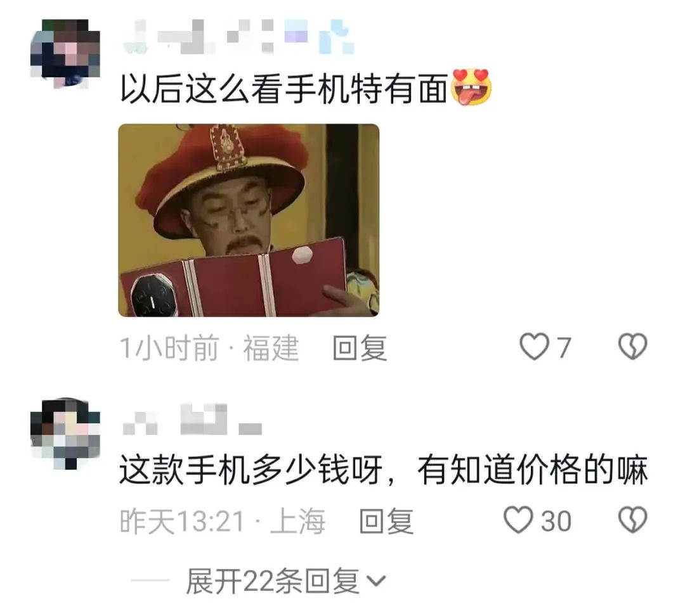This screenshot has width=685, height=616.
Task: Tap the heart-eyes emoji in first comment
Action: point(471,87)
